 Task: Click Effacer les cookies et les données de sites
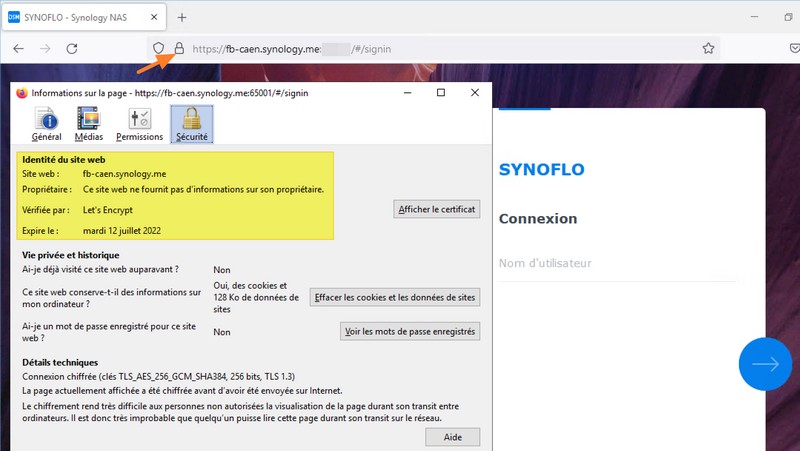tap(395, 297)
